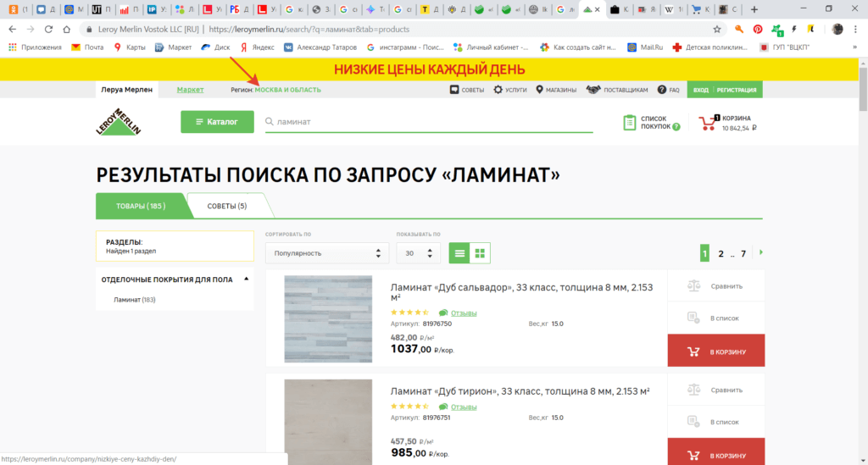Viewport: 868px width, 465px height.
Task: Show more bookmarks chevron
Action: (855, 47)
